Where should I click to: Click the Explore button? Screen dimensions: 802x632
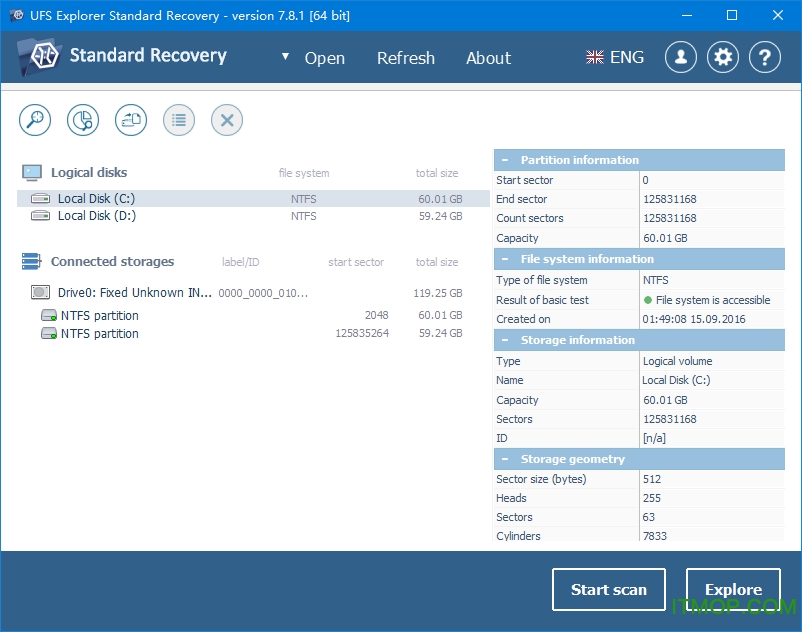[733, 590]
